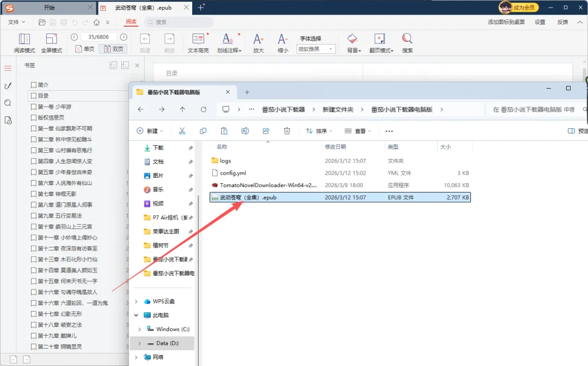Image resolution: width=588 pixels, height=366 pixels.
Task: Open 设置 in the WPS top bar
Action: coord(540,22)
